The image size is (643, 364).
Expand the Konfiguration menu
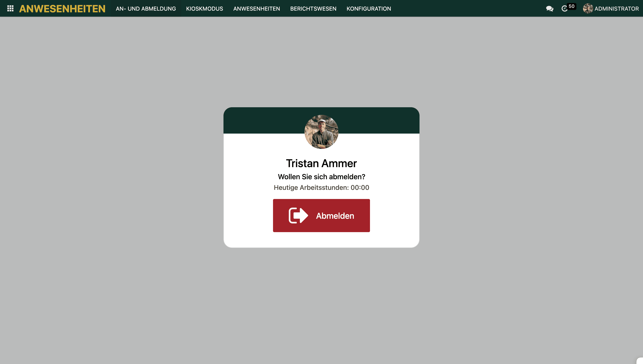[x=368, y=9]
